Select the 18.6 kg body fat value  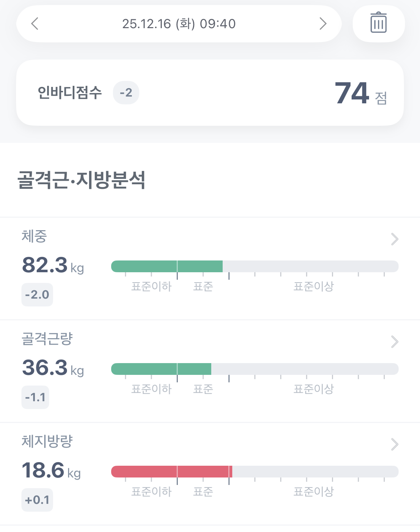(51, 470)
